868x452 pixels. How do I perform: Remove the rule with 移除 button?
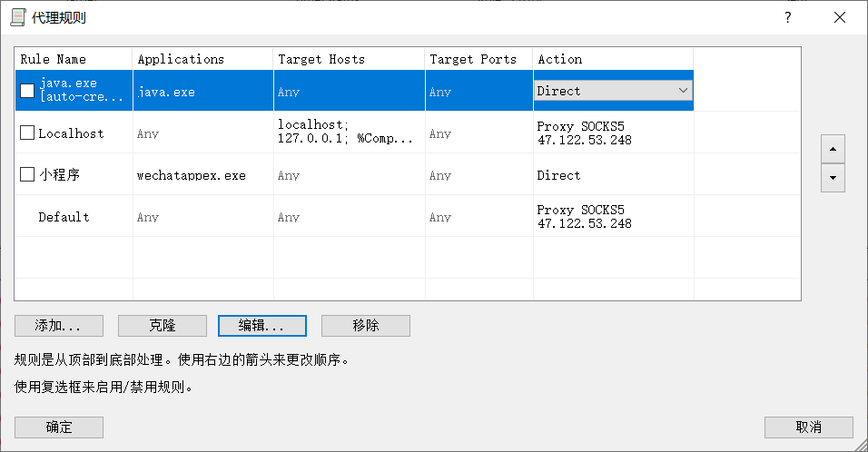pos(366,326)
